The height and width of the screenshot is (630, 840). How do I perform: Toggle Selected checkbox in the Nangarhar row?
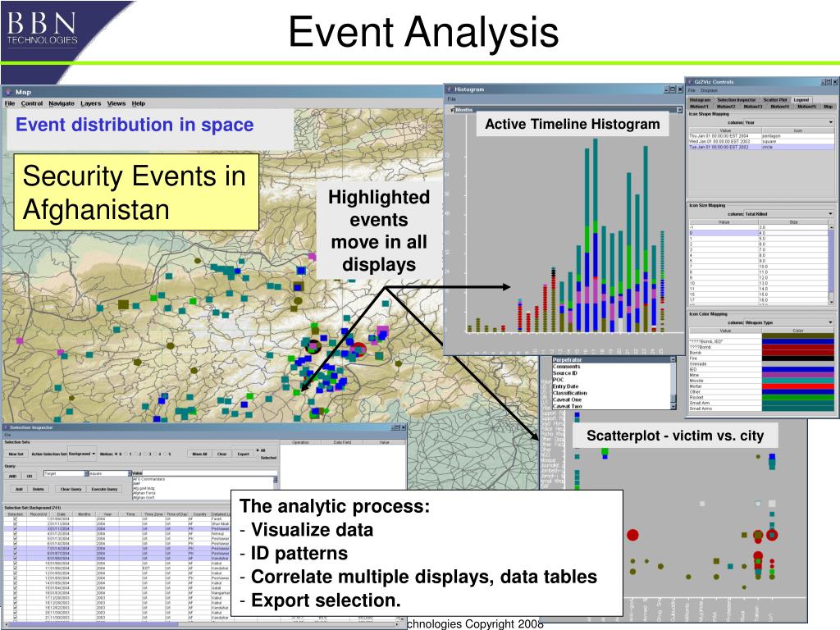(15, 592)
